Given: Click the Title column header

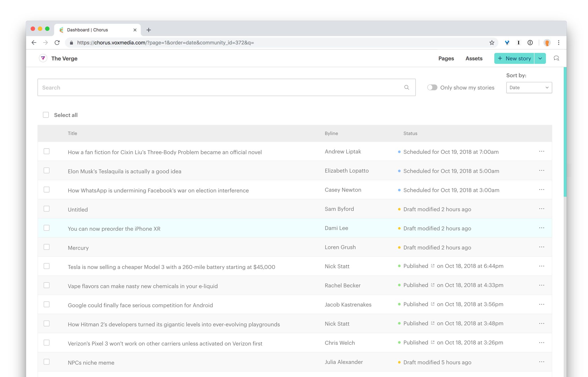Looking at the screenshot, I should (72, 133).
